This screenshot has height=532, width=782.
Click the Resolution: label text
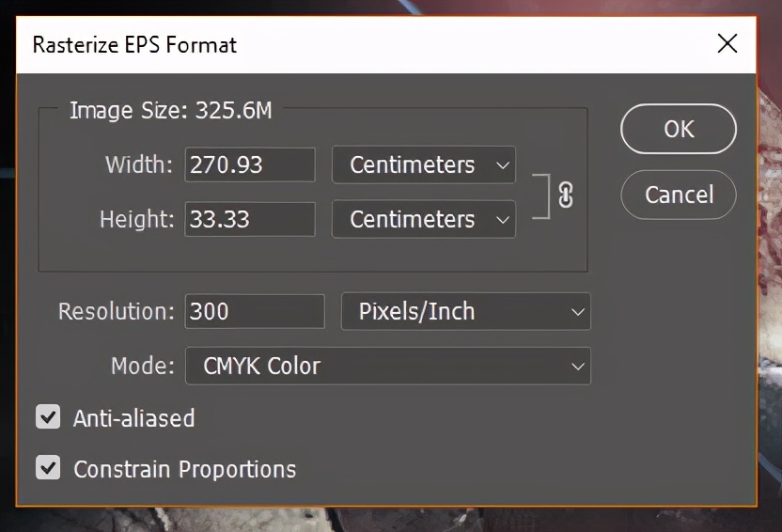(x=117, y=311)
